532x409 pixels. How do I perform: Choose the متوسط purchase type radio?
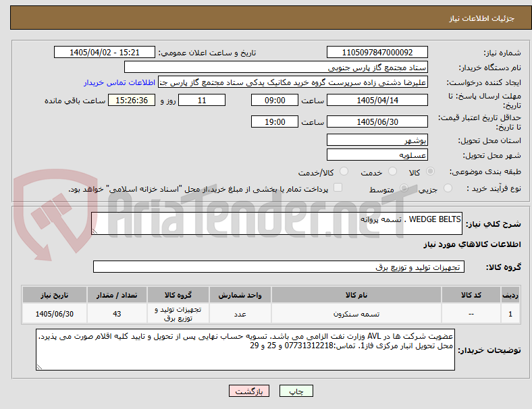(404, 188)
